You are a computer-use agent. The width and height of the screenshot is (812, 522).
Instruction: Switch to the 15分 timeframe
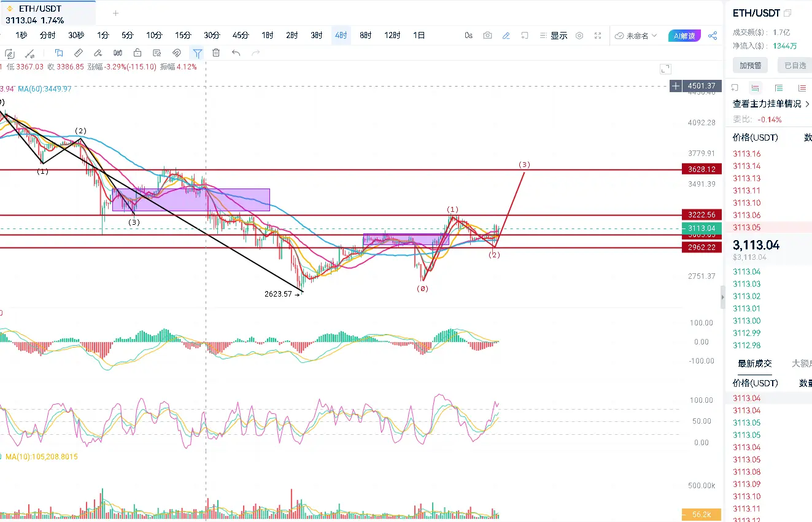tap(183, 36)
